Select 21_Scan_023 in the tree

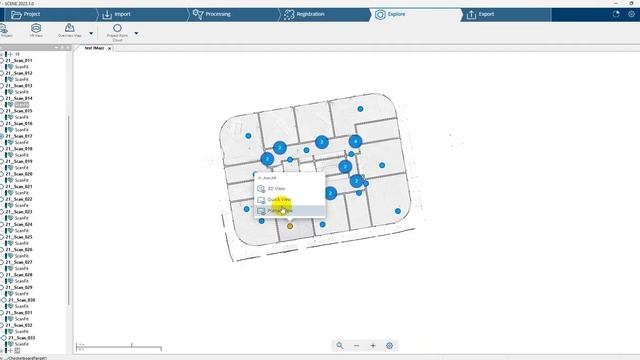(19, 212)
